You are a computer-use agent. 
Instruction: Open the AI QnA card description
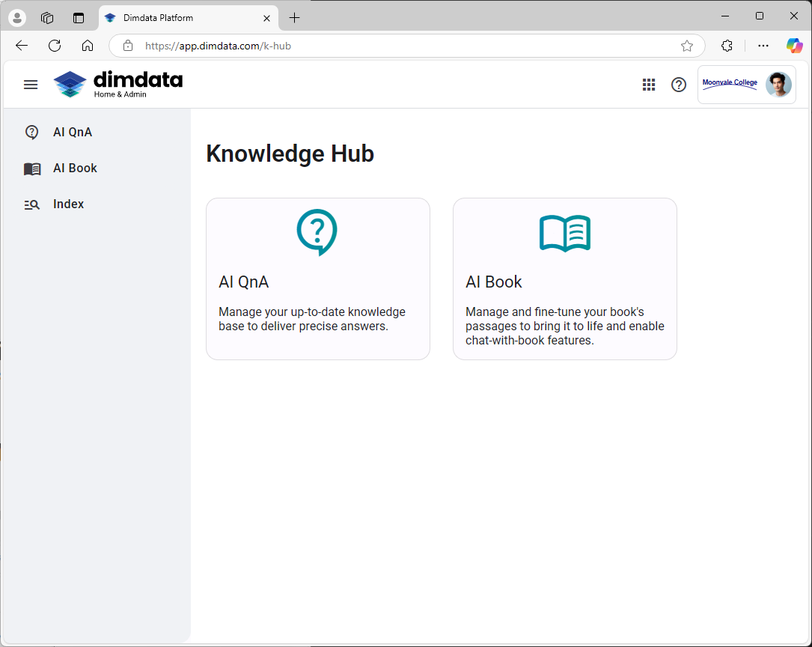click(x=312, y=319)
